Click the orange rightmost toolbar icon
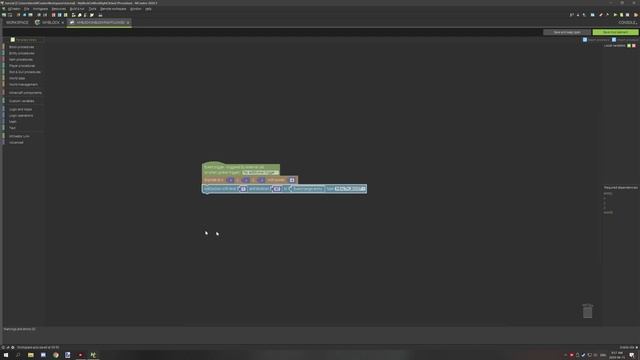Viewport: 640px width, 360px height. pos(636,15)
